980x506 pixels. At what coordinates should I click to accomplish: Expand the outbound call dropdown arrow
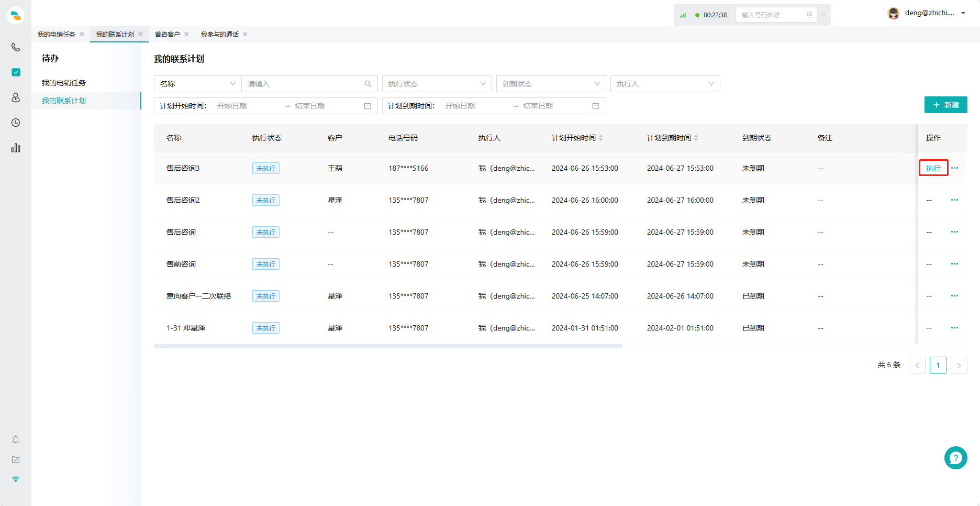click(x=823, y=15)
